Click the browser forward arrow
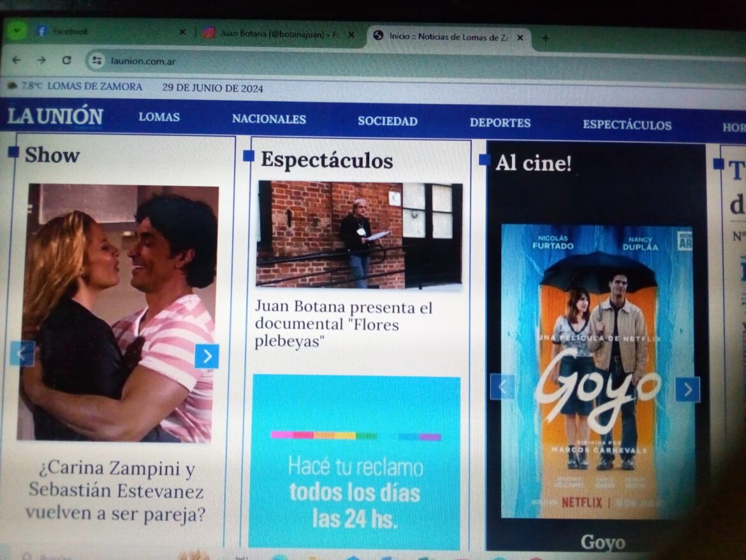Screen dimensions: 746x560 (41, 60)
